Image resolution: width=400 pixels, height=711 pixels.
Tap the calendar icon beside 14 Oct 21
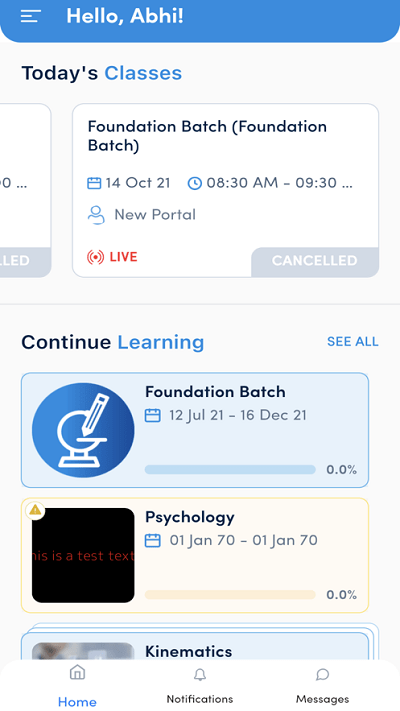click(x=94, y=183)
